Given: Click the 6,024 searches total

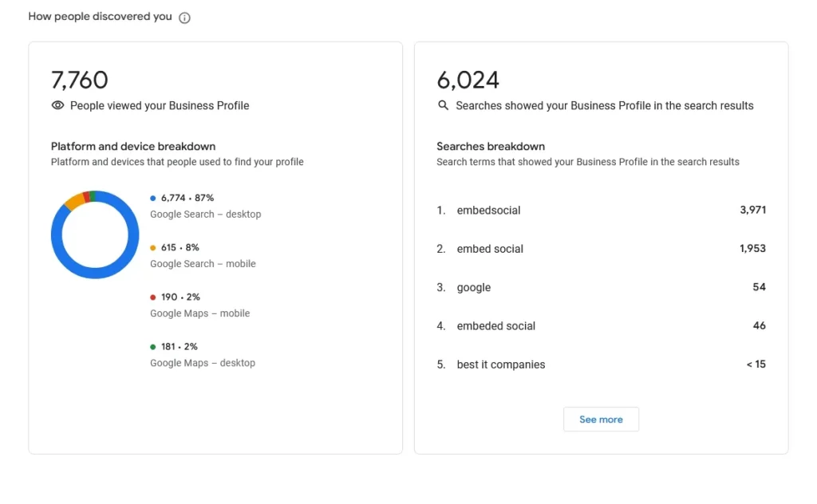Looking at the screenshot, I should pos(468,80).
